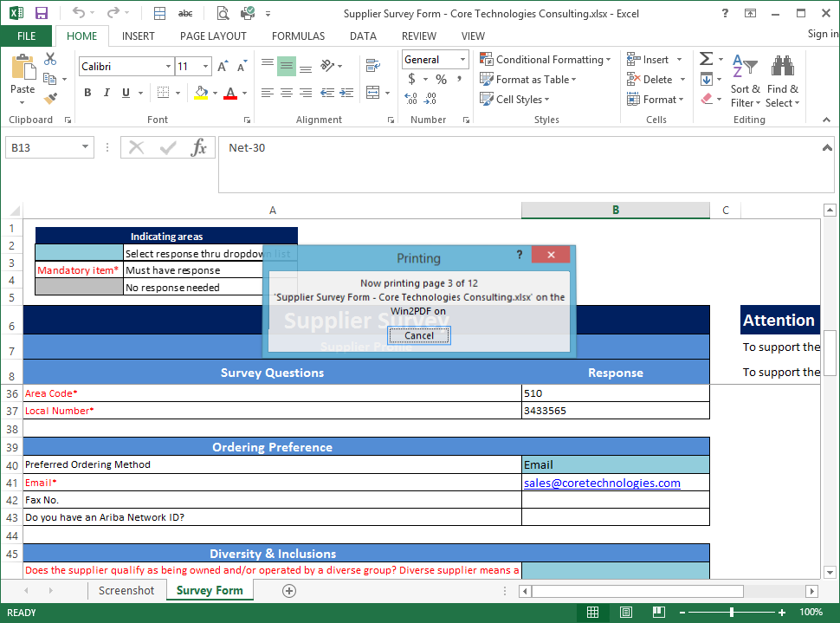
Task: Redo the last action
Action: 113,13
